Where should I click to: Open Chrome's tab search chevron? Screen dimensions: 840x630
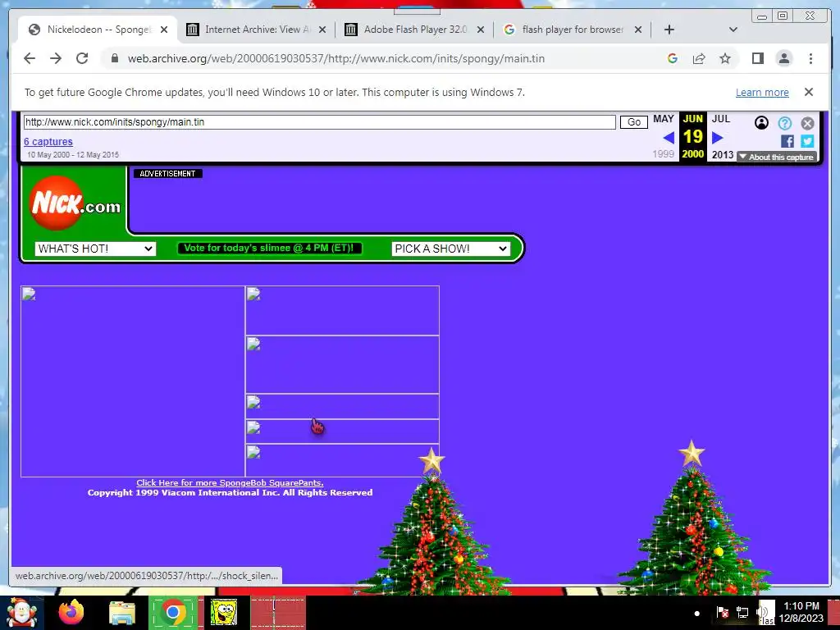coord(733,30)
